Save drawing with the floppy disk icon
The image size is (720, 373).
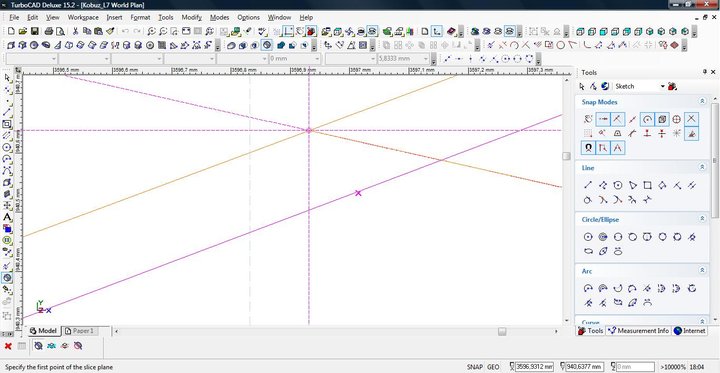[x=34, y=31]
